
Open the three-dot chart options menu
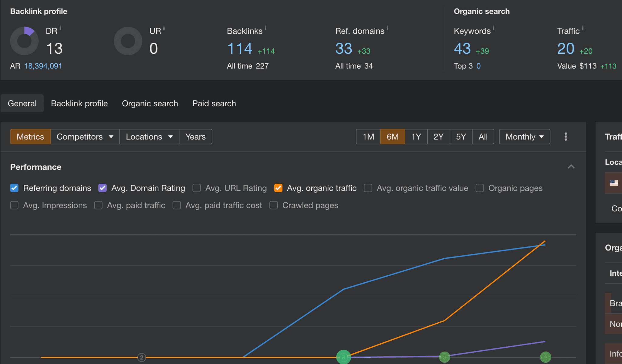pyautogui.click(x=566, y=137)
